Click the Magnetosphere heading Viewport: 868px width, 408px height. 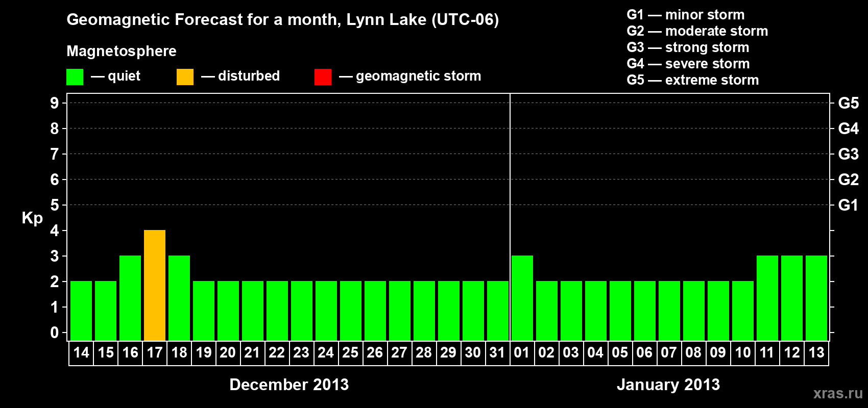(x=122, y=51)
